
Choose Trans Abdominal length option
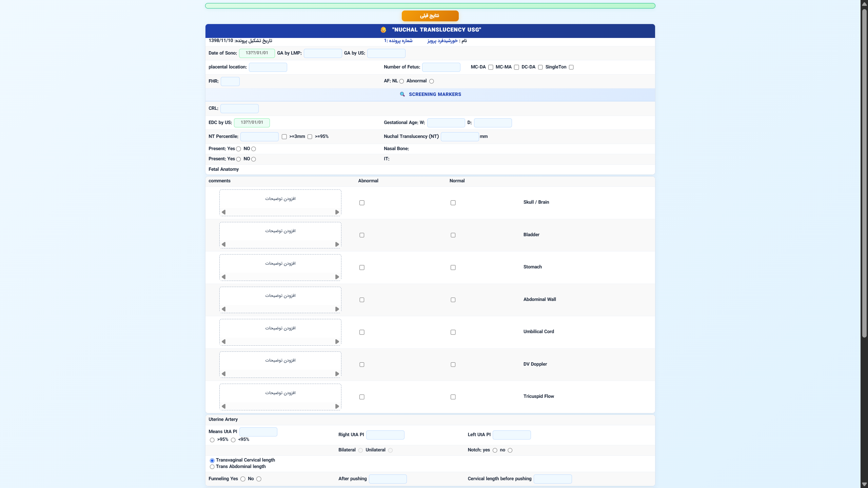click(x=212, y=467)
